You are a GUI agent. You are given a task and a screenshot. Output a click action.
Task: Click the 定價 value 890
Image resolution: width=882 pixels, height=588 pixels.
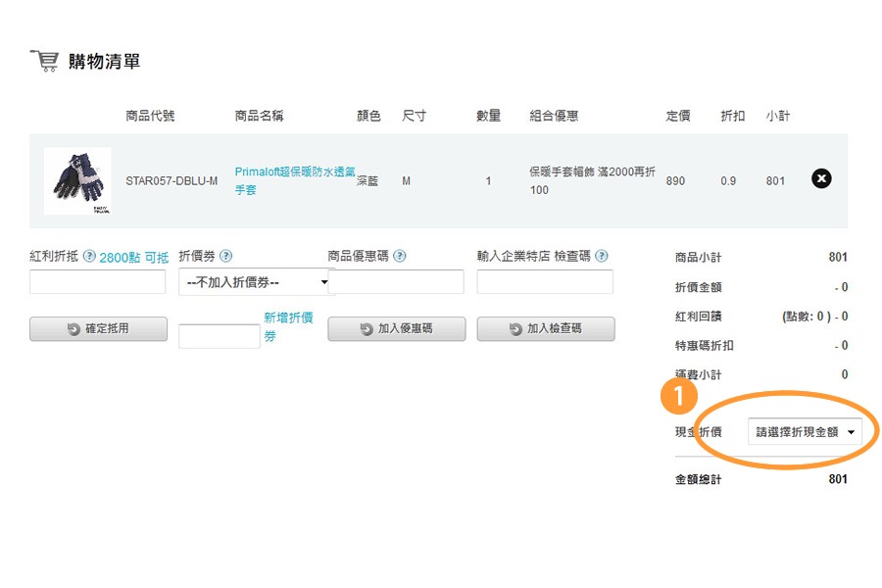675,180
